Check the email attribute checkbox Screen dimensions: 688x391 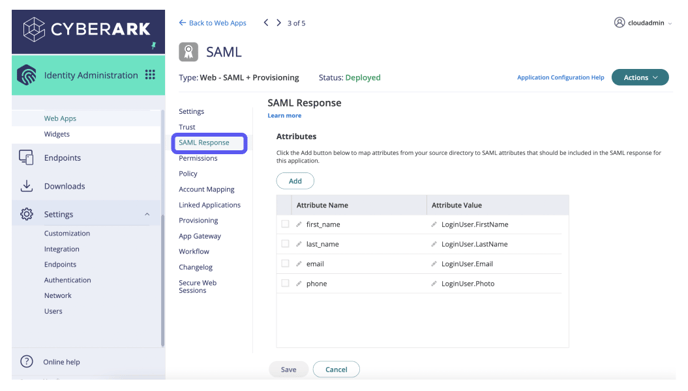tap(285, 263)
